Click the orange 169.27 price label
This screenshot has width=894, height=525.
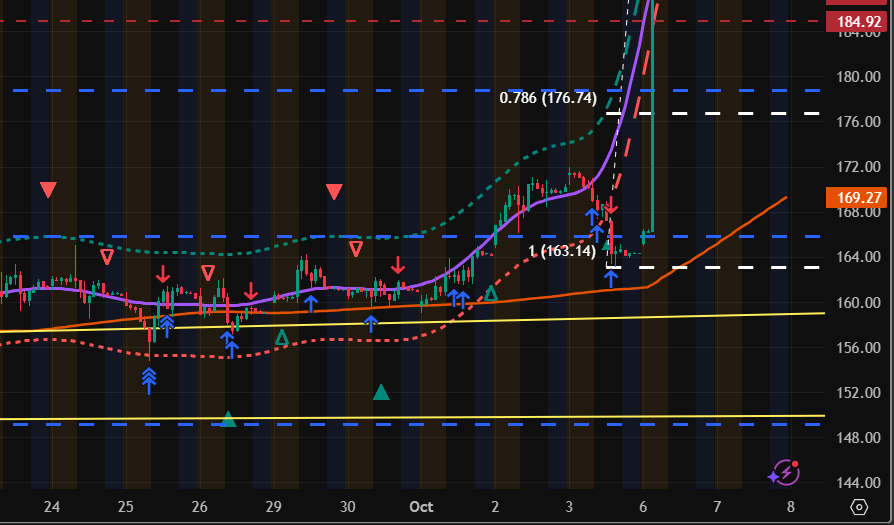[x=858, y=197]
